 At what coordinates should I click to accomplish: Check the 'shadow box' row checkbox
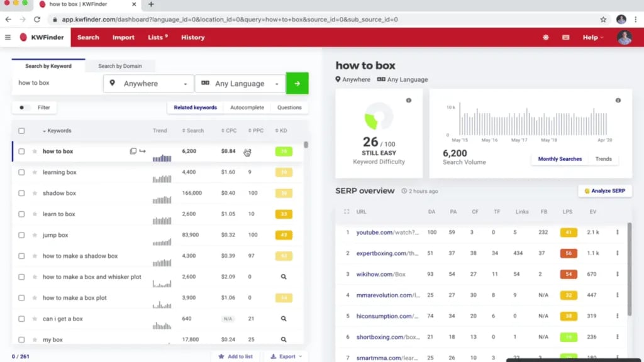[x=21, y=194]
